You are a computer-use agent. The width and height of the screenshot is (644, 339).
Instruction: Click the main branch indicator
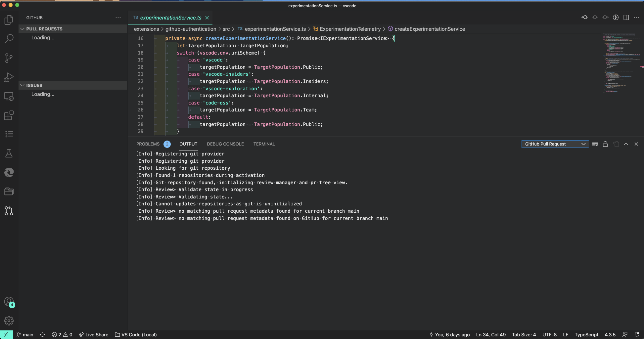click(25, 335)
